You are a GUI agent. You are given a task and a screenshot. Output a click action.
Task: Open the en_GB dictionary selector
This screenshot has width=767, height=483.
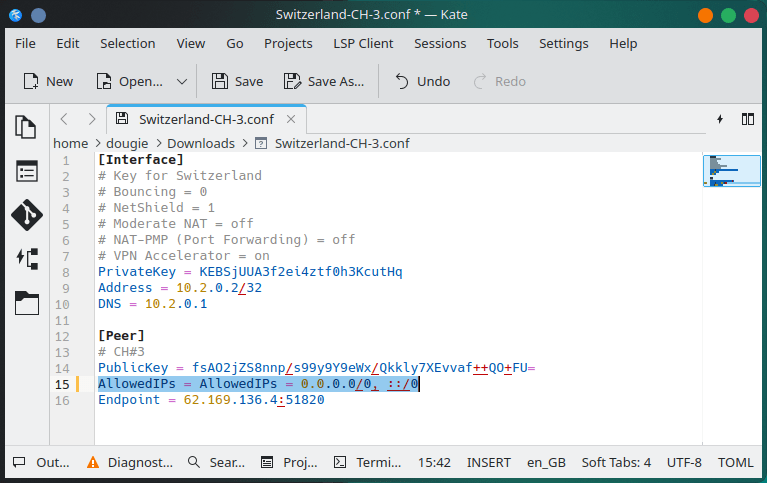tap(546, 462)
